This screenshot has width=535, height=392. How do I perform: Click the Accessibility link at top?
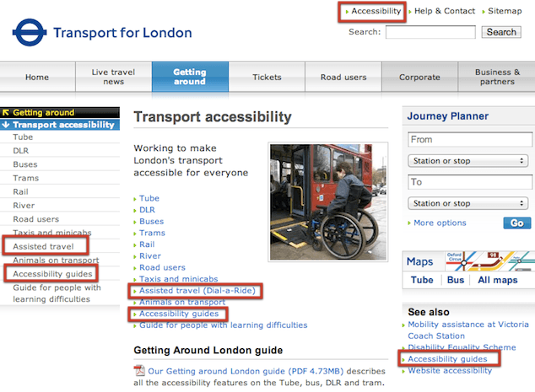tap(376, 11)
